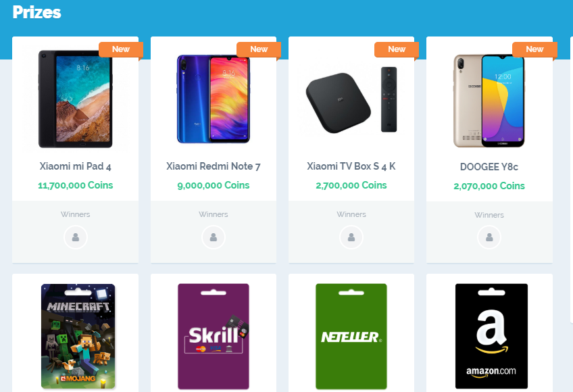
Task: Select the New badge on Redmi Note 7
Action: pos(259,50)
